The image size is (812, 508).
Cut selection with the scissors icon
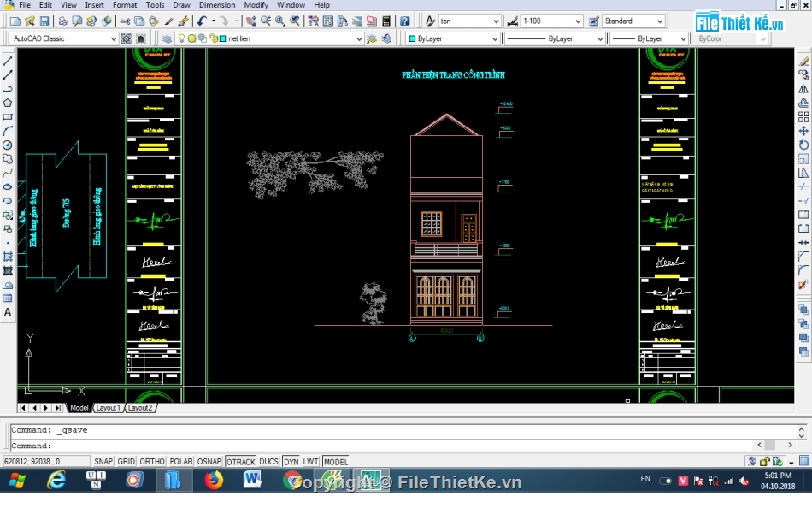(125, 21)
